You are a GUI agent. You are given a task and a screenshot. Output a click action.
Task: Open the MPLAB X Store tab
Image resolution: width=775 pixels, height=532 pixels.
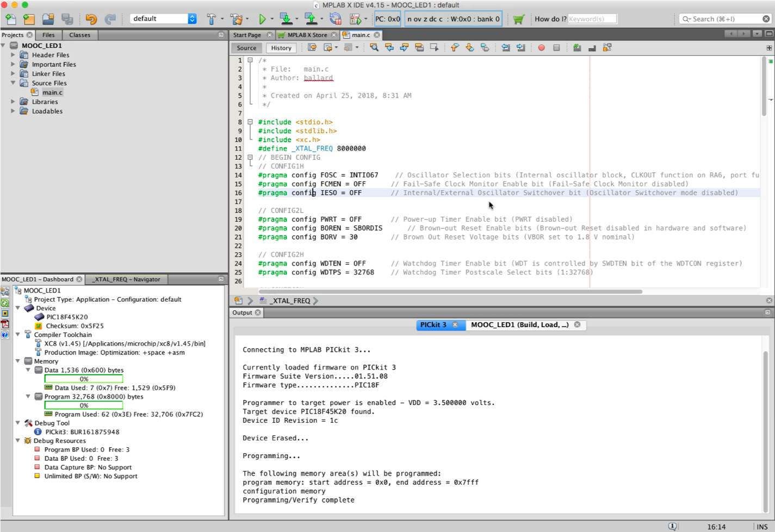pos(307,35)
